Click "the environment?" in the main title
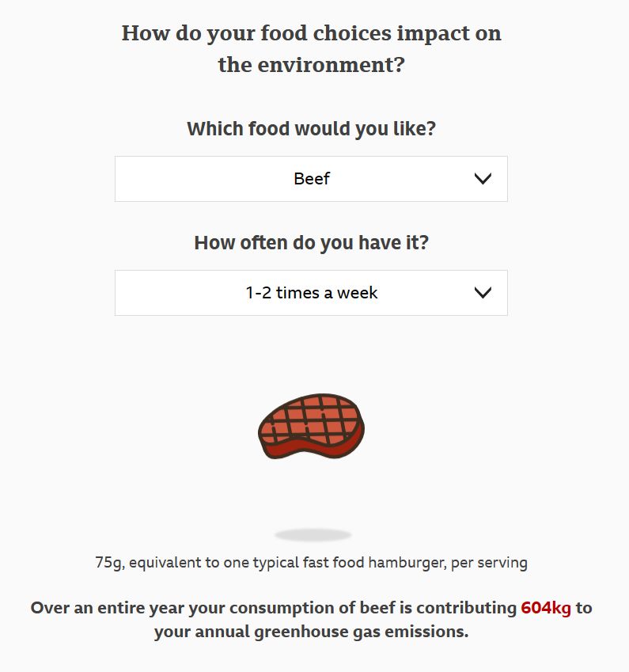 [x=312, y=65]
